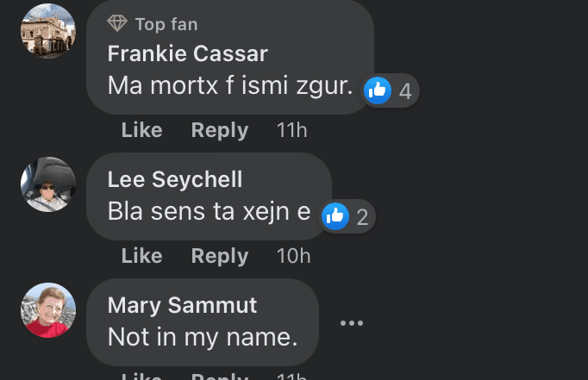The height and width of the screenshot is (380, 588).
Task: Click the 11h timestamp on Frankie's comment
Action: [x=291, y=130]
